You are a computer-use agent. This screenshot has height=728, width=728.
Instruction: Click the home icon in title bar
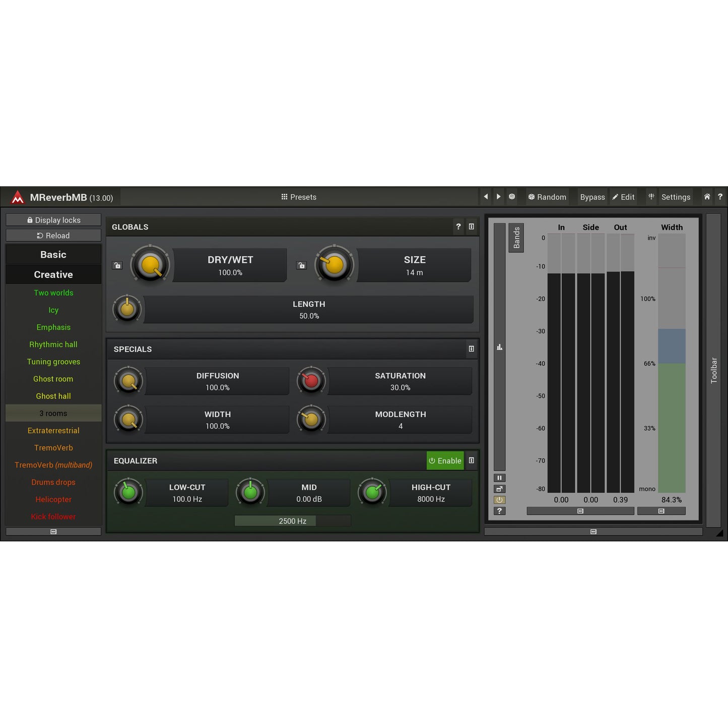(707, 197)
